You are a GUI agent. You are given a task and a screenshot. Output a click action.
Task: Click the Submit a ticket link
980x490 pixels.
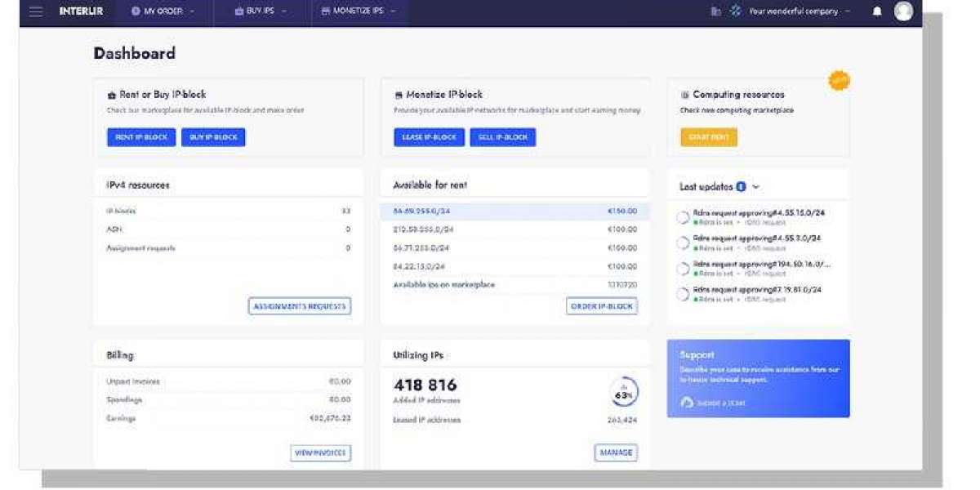pyautogui.click(x=719, y=403)
